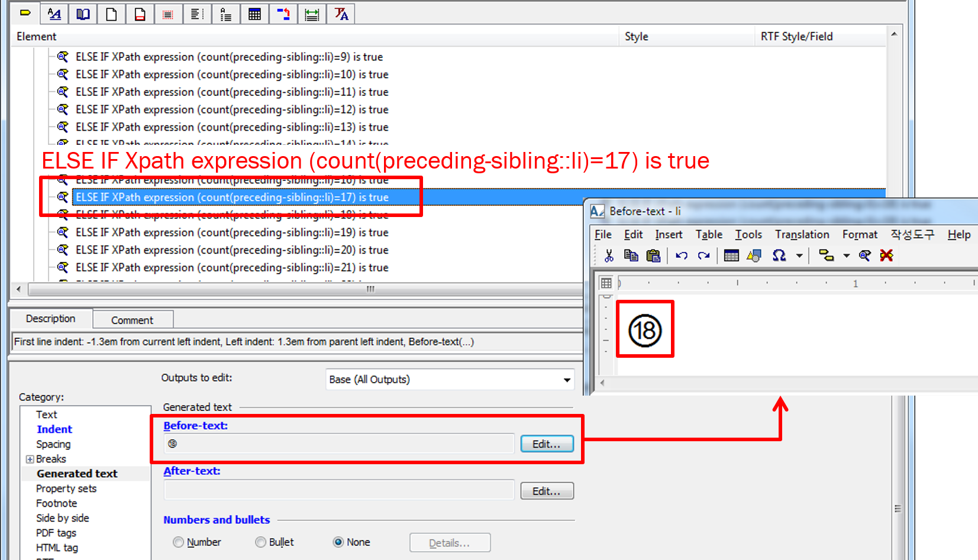Redo in the Before-text editor toolbar
The height and width of the screenshot is (560, 978).
click(x=703, y=255)
